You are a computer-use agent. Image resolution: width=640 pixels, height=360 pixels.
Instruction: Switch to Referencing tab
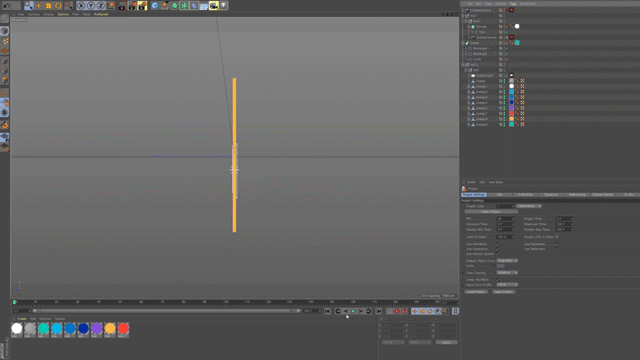576,195
